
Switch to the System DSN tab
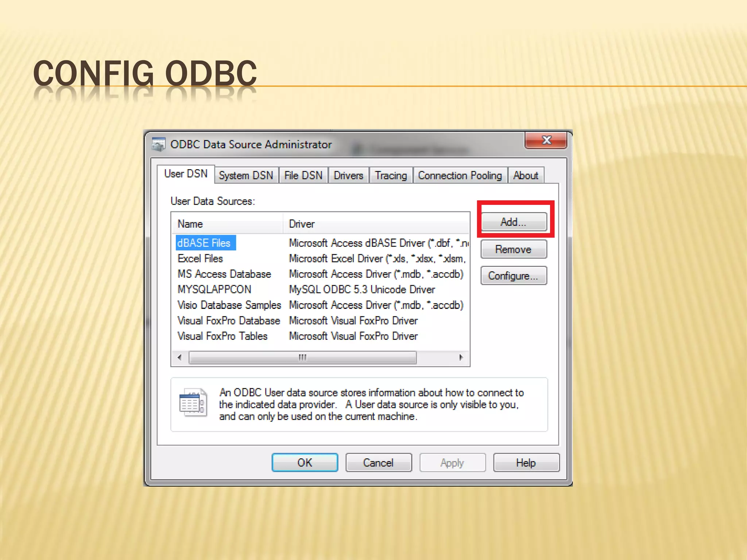[x=246, y=175]
